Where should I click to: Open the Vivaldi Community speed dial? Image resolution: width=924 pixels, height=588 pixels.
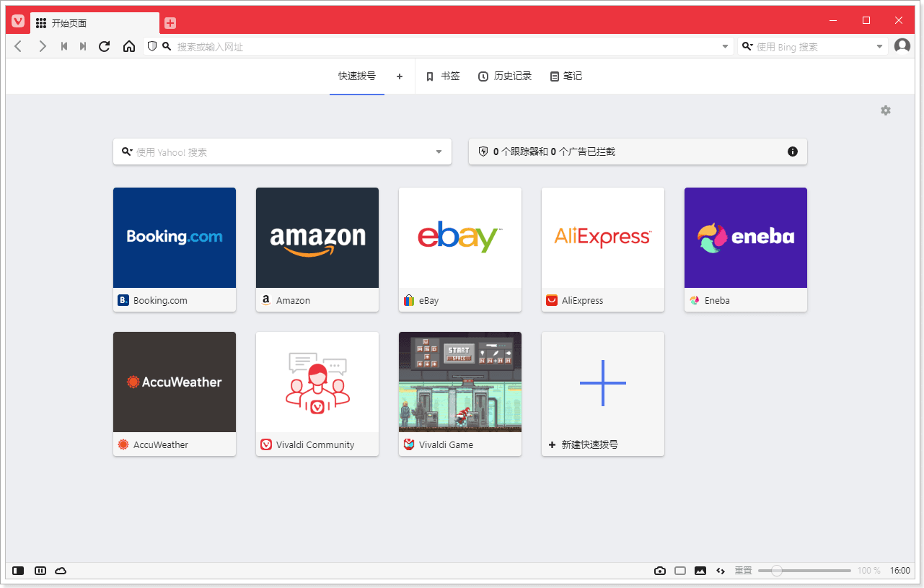[317, 394]
